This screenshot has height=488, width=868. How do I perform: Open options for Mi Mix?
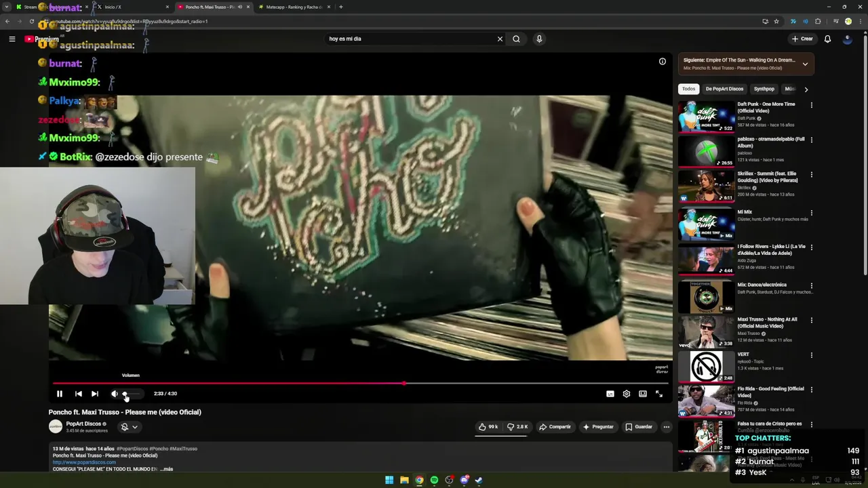pos(811,213)
